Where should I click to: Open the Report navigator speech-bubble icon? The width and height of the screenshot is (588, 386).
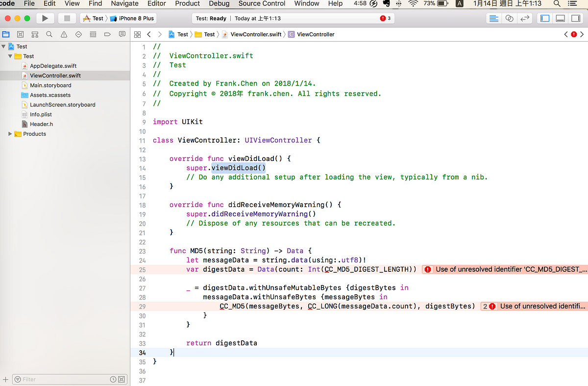coord(122,34)
